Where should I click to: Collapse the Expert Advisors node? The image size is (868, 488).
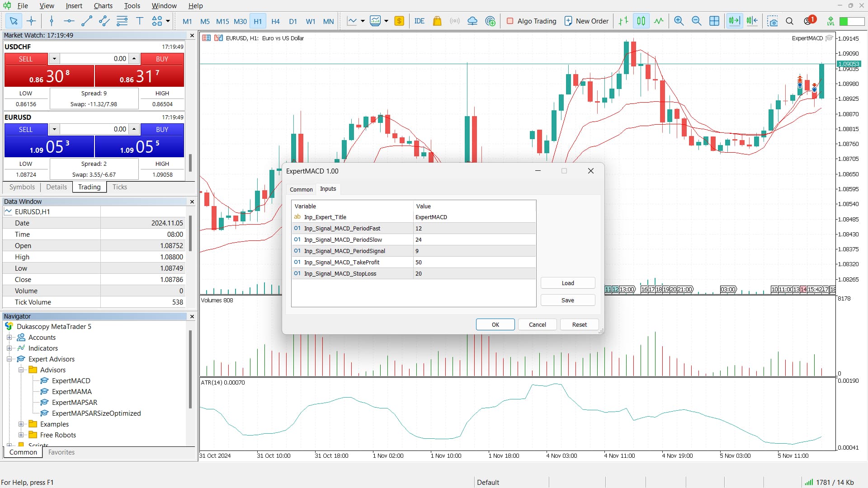coord(9,359)
